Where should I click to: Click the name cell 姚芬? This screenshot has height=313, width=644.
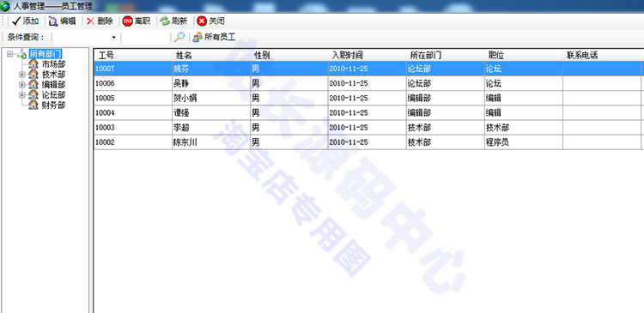(211, 69)
